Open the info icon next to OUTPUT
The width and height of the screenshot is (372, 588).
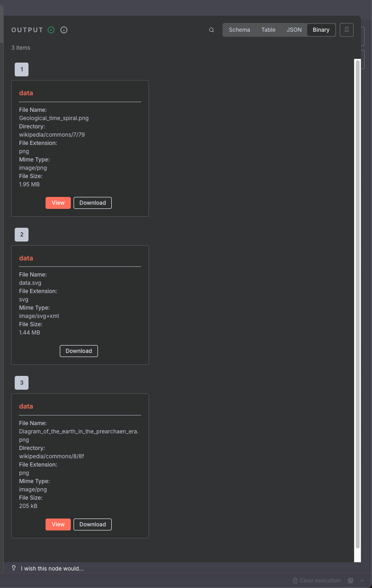pos(63,29)
